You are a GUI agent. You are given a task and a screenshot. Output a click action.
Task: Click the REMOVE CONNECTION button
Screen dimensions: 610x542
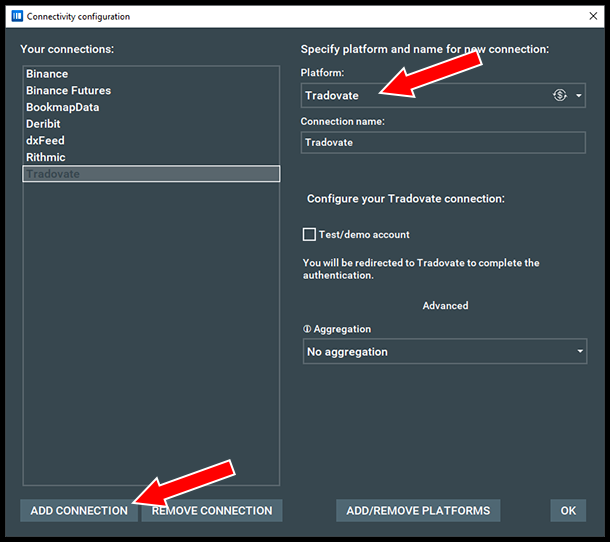tap(212, 510)
